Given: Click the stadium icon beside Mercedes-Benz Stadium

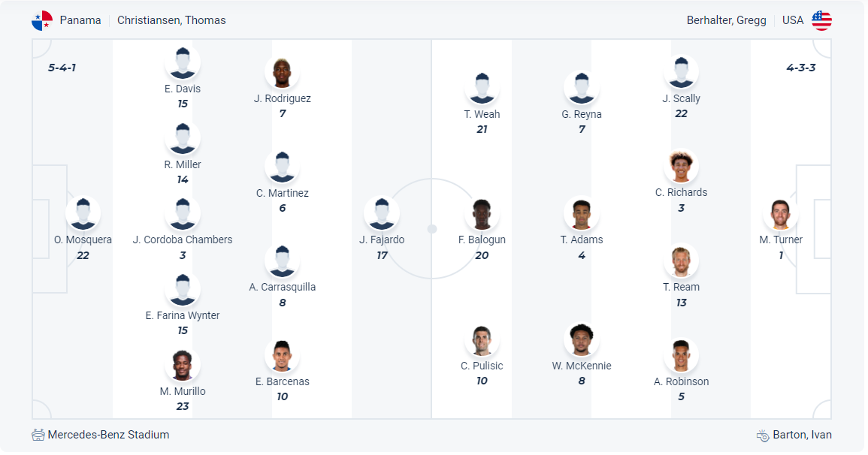Looking at the screenshot, I should pyautogui.click(x=38, y=435).
